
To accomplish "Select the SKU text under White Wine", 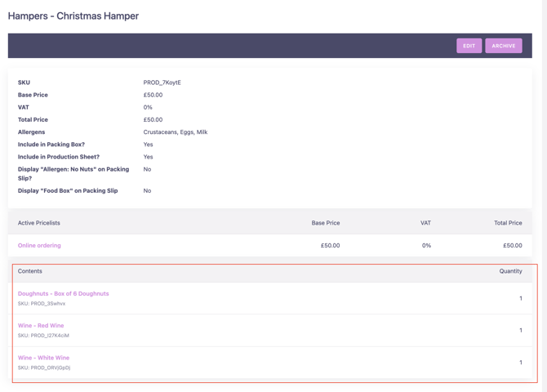I will click(44, 367).
